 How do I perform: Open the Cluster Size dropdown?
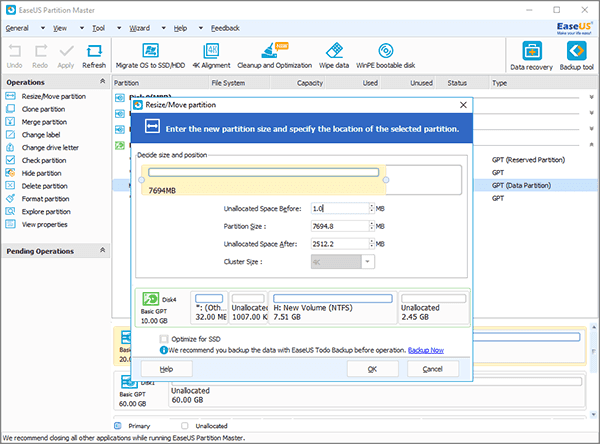point(367,262)
